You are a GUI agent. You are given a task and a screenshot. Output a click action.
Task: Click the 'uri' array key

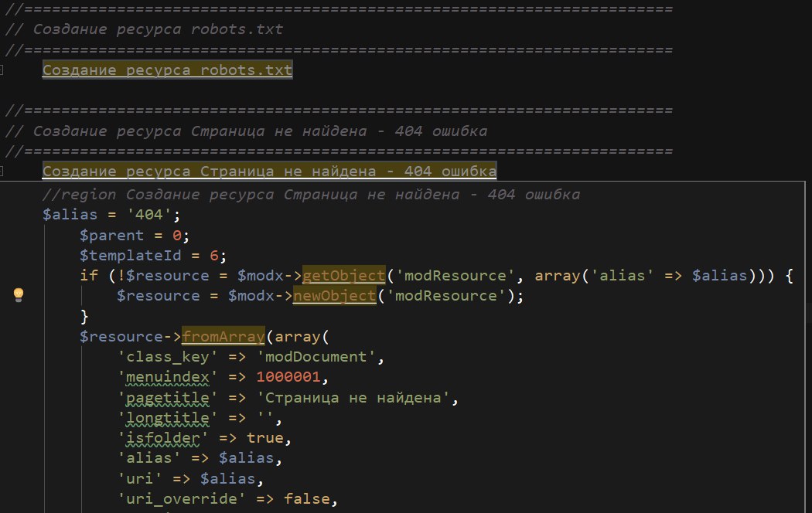[139, 479]
